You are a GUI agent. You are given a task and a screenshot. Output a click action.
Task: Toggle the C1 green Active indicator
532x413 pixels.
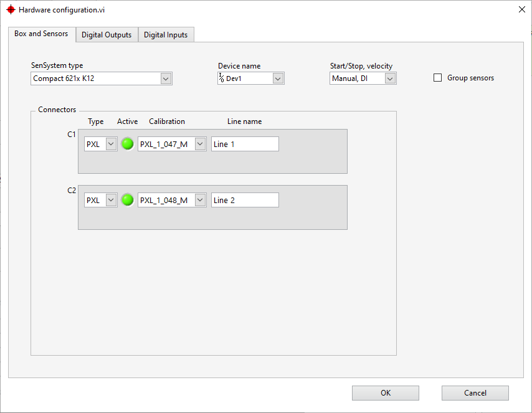pos(127,144)
